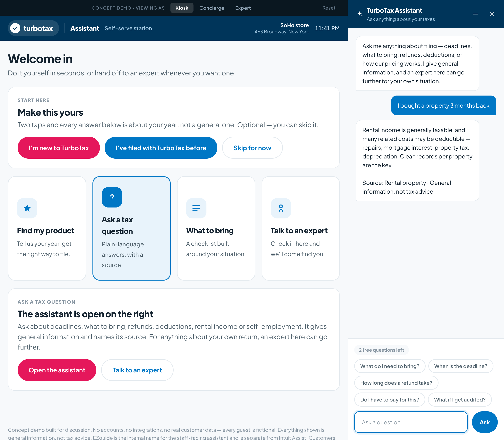Click The assistant is open on the right heading
This screenshot has height=440, width=504.
point(85,314)
